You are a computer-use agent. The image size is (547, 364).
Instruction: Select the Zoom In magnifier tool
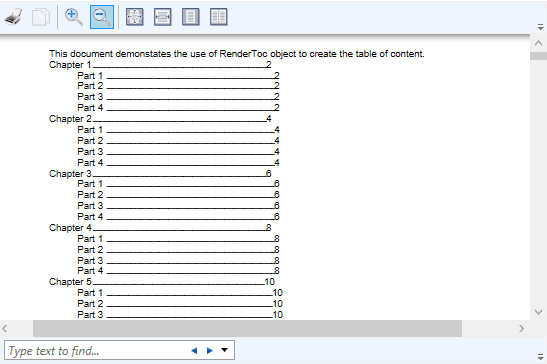point(74,17)
